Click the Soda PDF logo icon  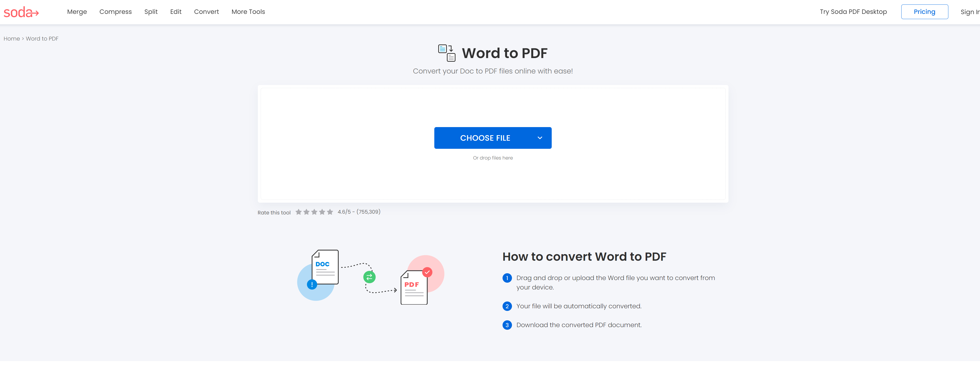click(x=22, y=11)
